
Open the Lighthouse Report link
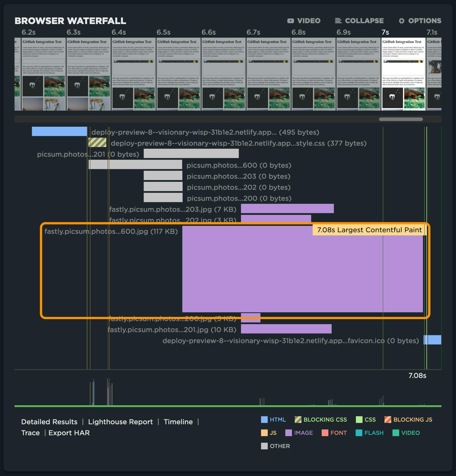point(120,422)
